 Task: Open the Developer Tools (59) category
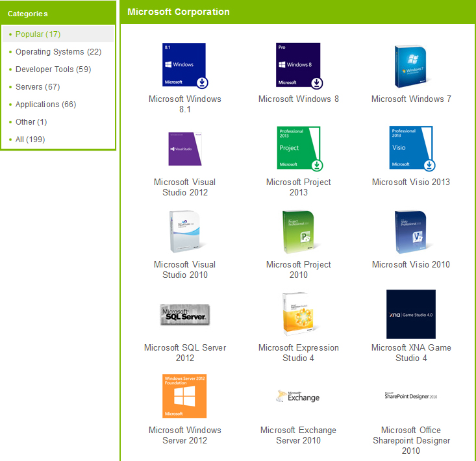coord(53,69)
